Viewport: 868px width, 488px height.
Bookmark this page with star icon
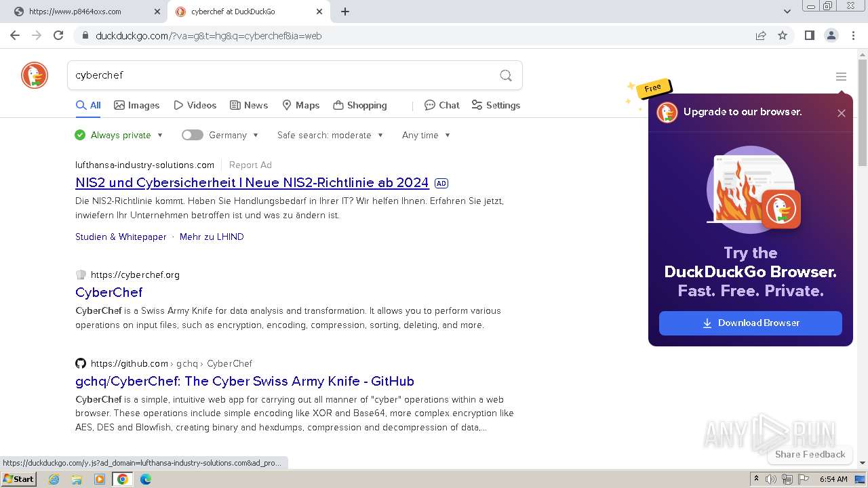783,36
